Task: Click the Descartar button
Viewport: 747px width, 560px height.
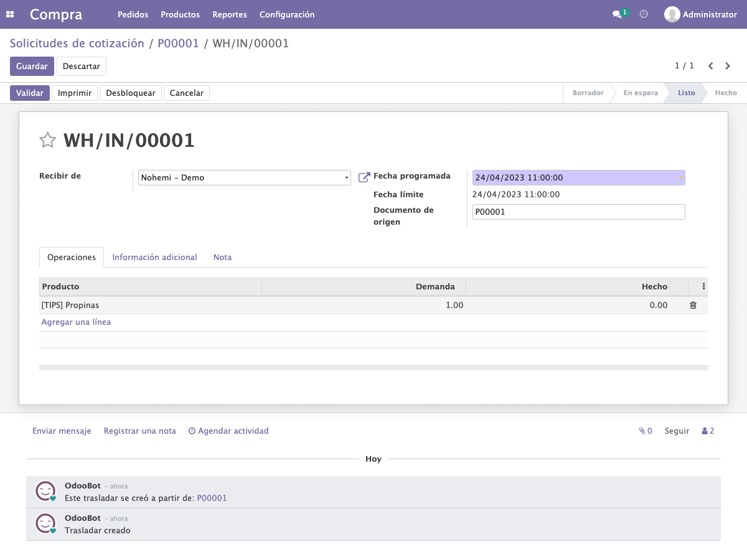Action: (82, 66)
